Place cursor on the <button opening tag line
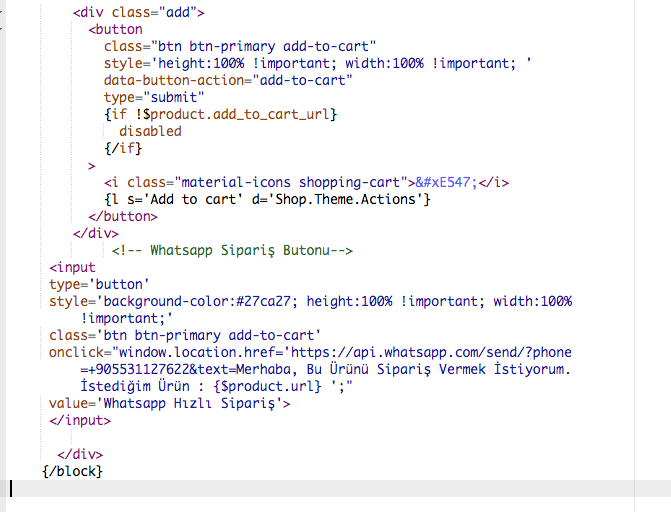This screenshot has width=671, height=512. (116, 30)
